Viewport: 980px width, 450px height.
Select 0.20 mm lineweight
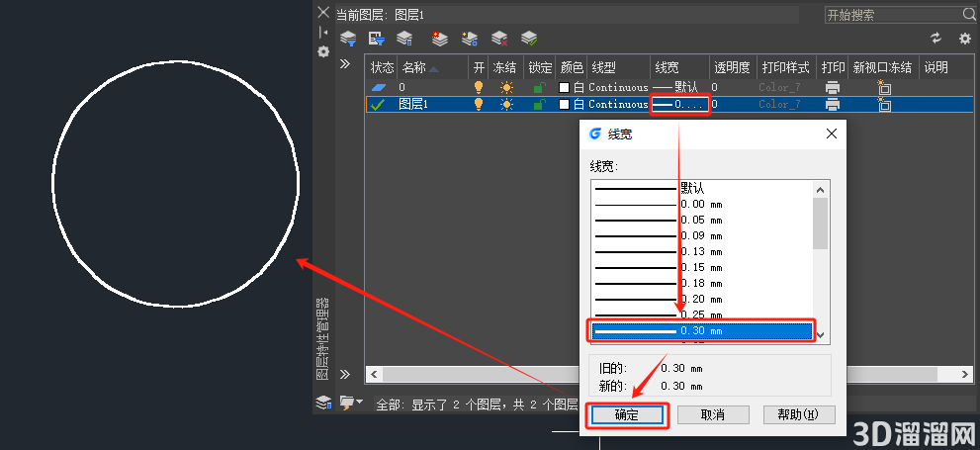[702, 300]
